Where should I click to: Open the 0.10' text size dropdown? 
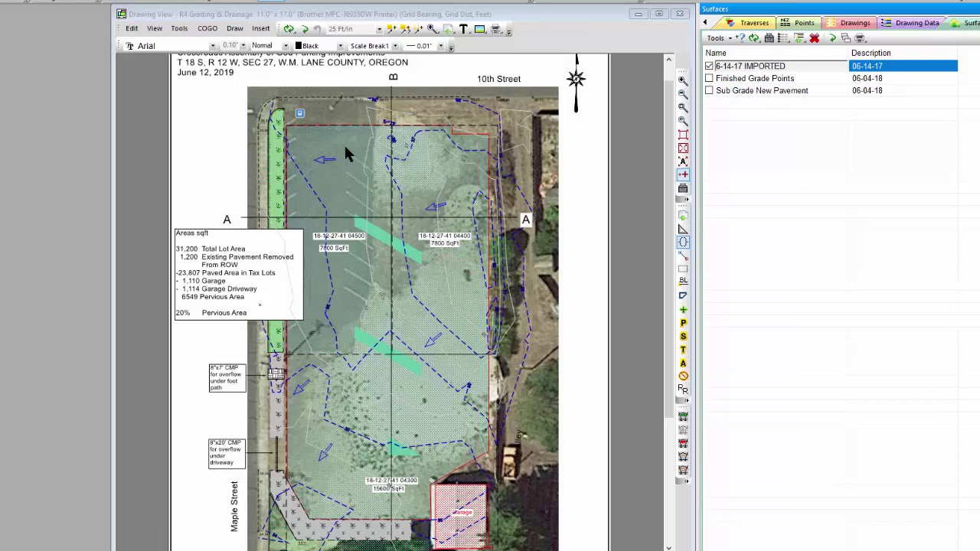243,46
